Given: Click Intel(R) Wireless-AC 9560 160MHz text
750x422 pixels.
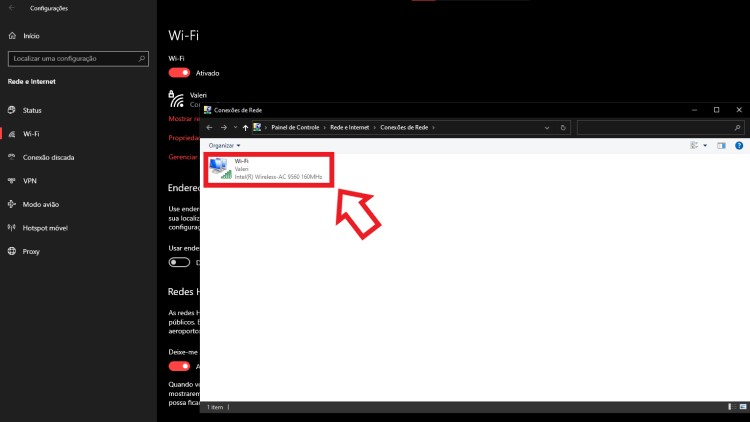Looking at the screenshot, I should (x=278, y=177).
